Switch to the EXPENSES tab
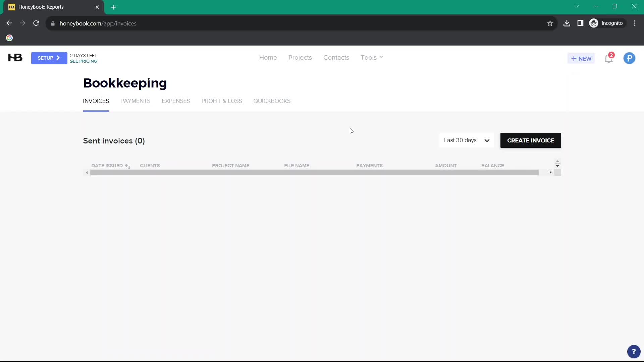 coord(176,101)
